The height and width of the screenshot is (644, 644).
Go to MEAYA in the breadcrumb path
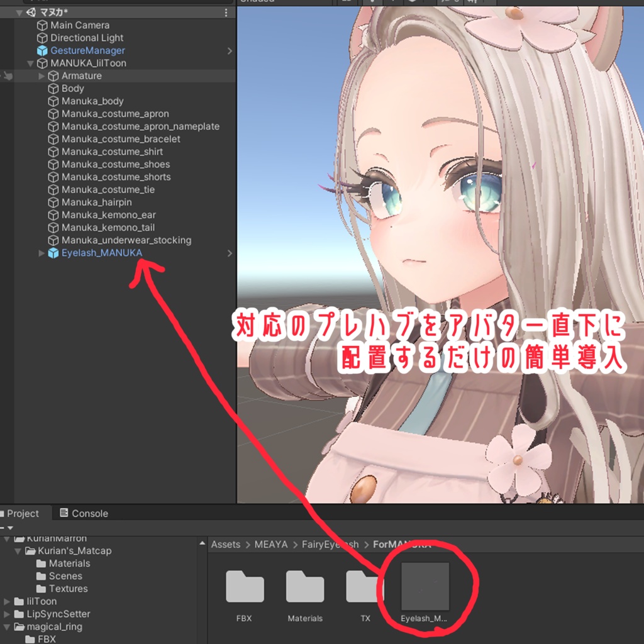271,545
